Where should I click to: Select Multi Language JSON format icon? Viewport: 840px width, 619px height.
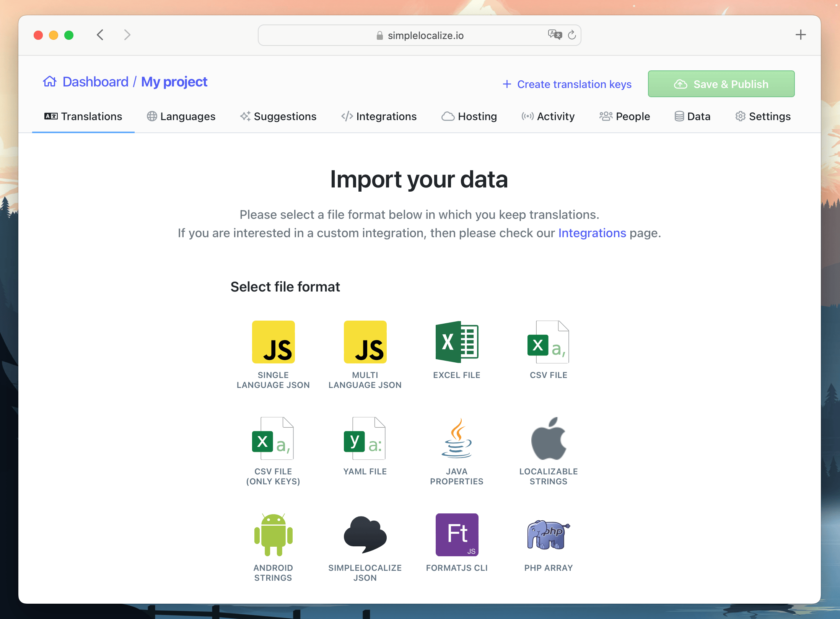pyautogui.click(x=365, y=342)
